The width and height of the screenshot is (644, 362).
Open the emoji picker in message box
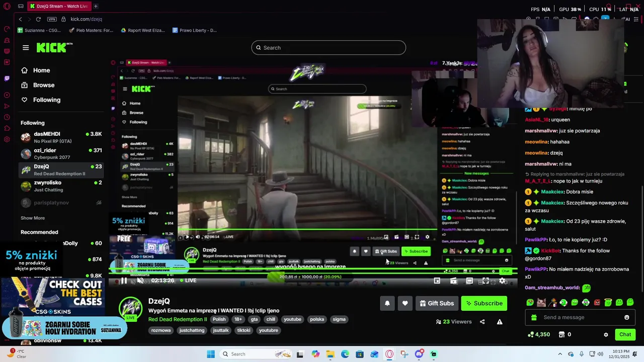626,317
